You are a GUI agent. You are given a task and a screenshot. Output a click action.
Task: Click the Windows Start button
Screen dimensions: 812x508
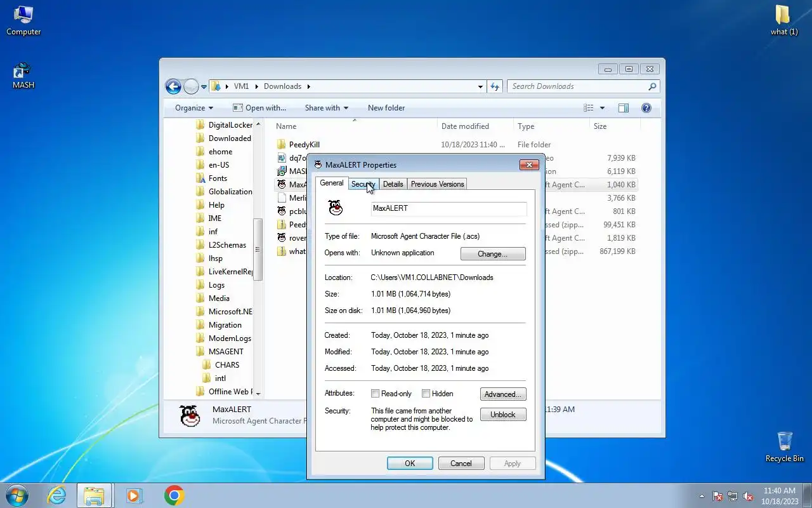(17, 495)
